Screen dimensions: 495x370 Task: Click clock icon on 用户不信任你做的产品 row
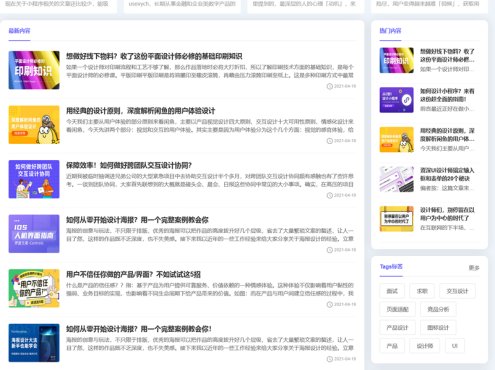330,304
